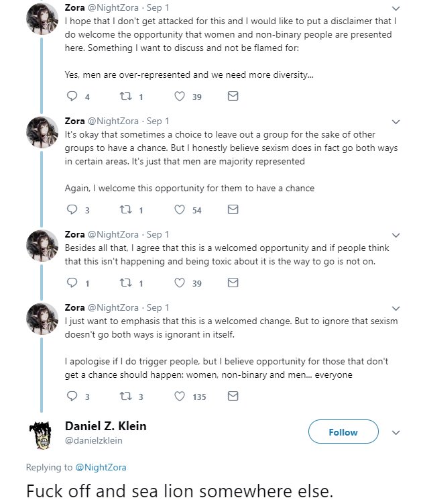
Task: Share the 'being toxic' tweet via message envelope
Action: click(x=233, y=283)
